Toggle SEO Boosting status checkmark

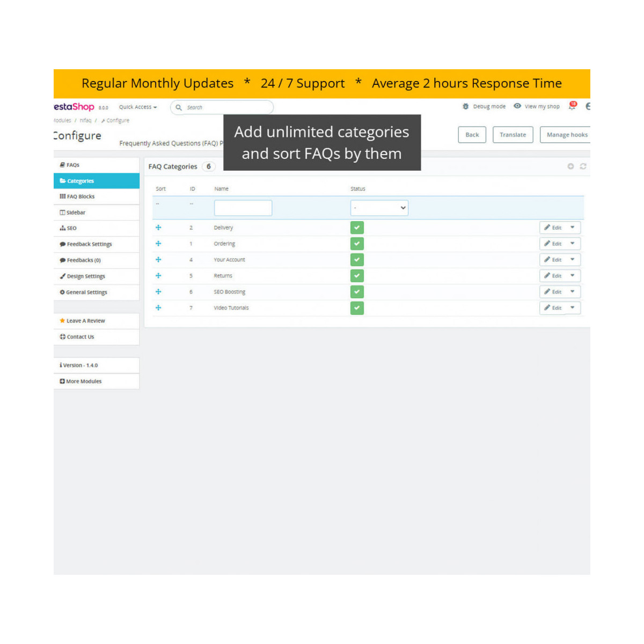(x=357, y=292)
